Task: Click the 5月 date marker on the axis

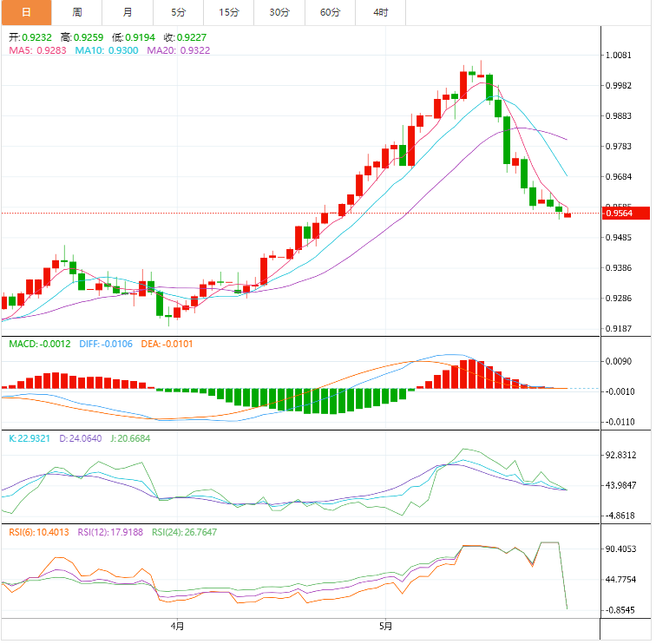Action: point(386,625)
